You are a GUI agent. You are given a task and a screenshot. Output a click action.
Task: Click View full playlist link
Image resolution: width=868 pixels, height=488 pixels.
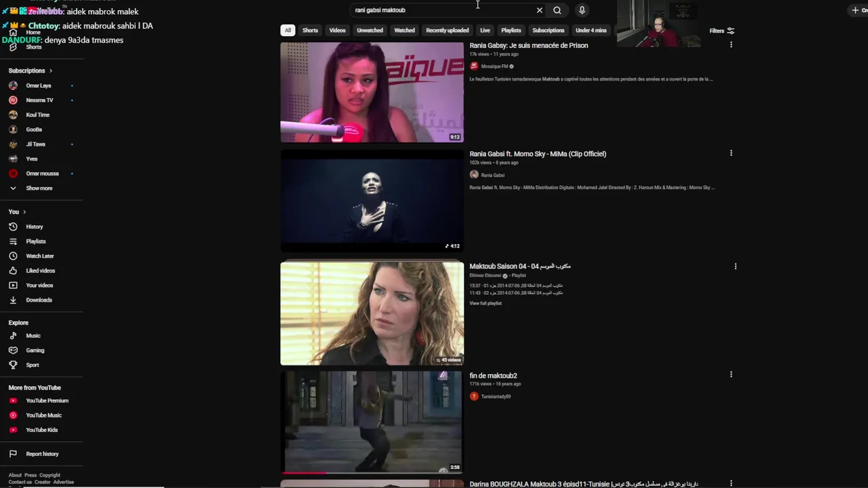(486, 303)
